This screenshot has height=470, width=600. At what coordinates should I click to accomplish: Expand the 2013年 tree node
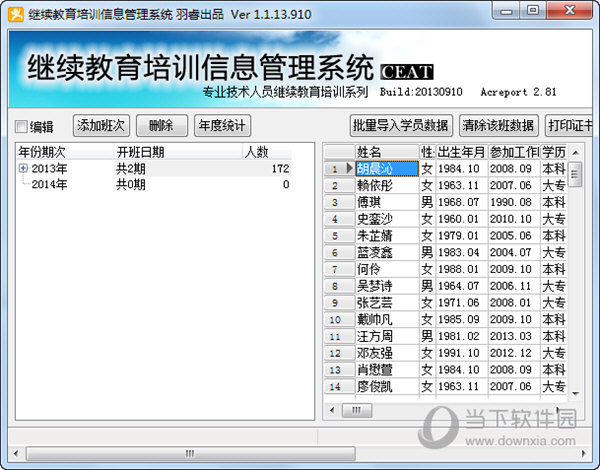tap(23, 168)
